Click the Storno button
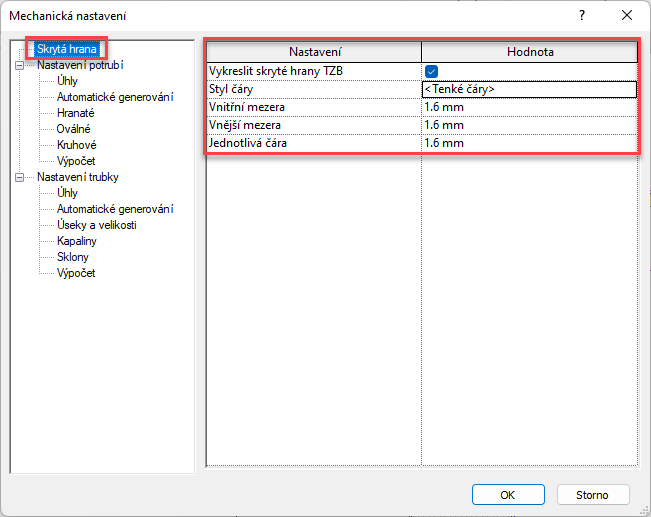Viewport: 651px width, 517px height. click(593, 494)
